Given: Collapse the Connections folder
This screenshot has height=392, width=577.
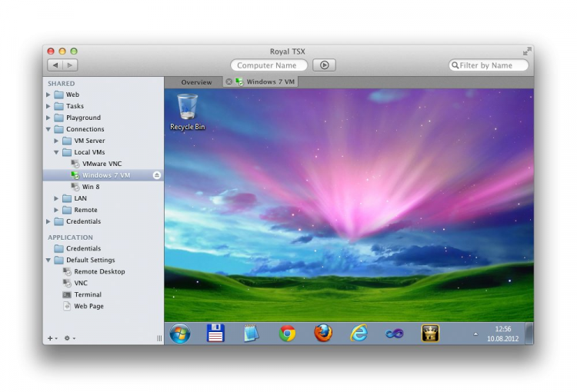Looking at the screenshot, I should (x=48, y=129).
